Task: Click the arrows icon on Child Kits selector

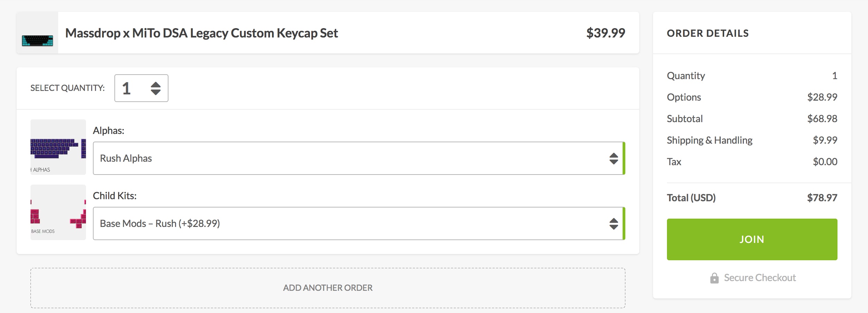Action: click(614, 223)
